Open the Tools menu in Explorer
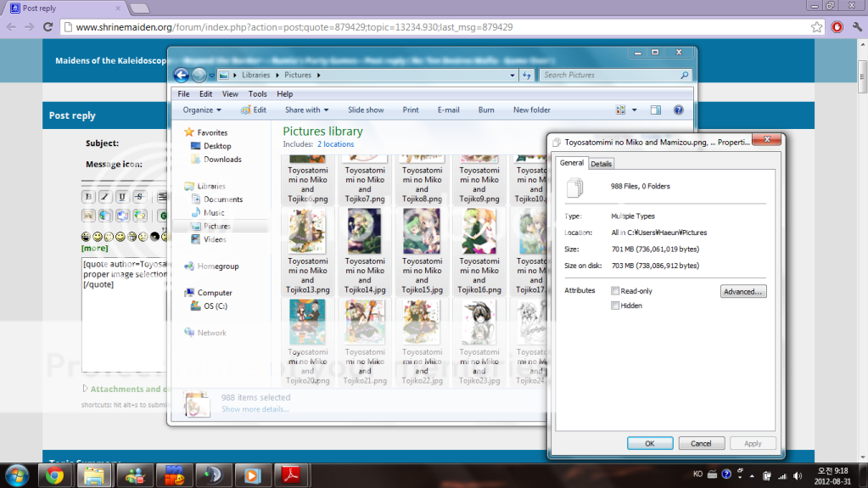The image size is (868, 488). coord(257,93)
